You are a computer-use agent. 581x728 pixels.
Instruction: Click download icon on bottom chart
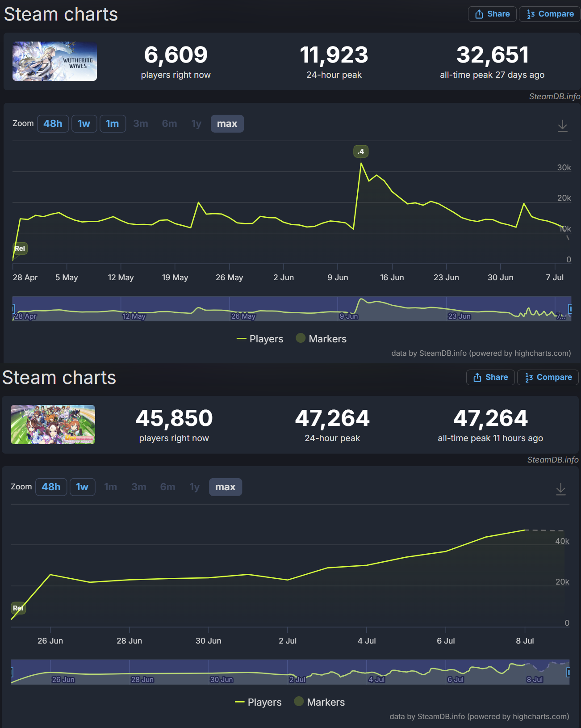pos(561,489)
